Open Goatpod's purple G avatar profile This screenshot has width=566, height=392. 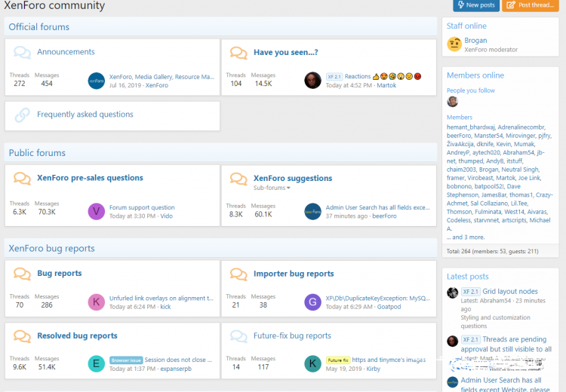(312, 302)
